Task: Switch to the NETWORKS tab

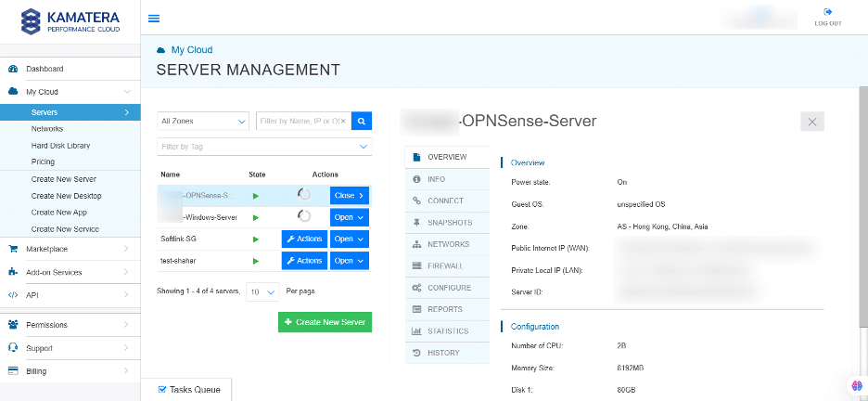Action: tap(447, 244)
